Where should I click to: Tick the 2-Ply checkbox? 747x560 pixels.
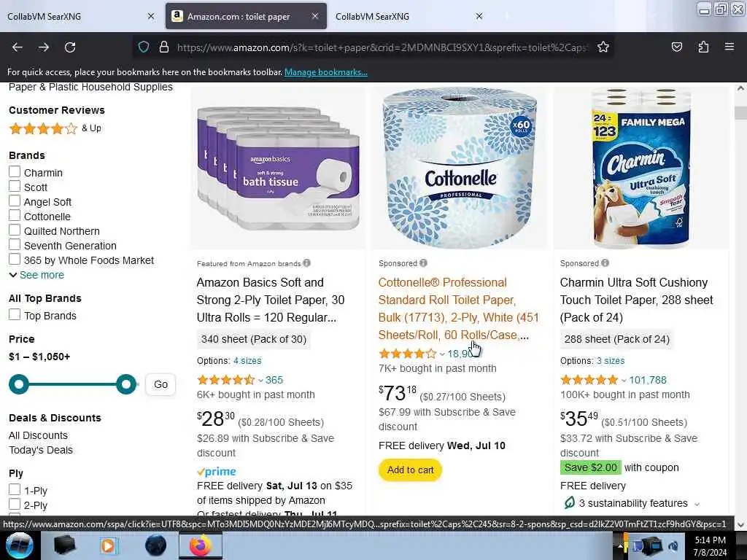pyautogui.click(x=15, y=505)
